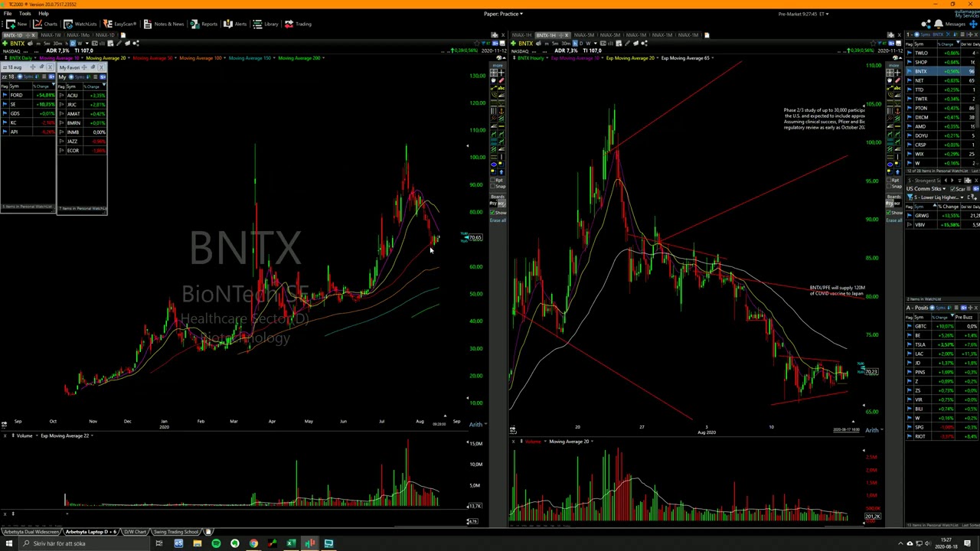The image size is (980, 551).
Task: Click the Windows taskbar search box
Action: [83, 543]
